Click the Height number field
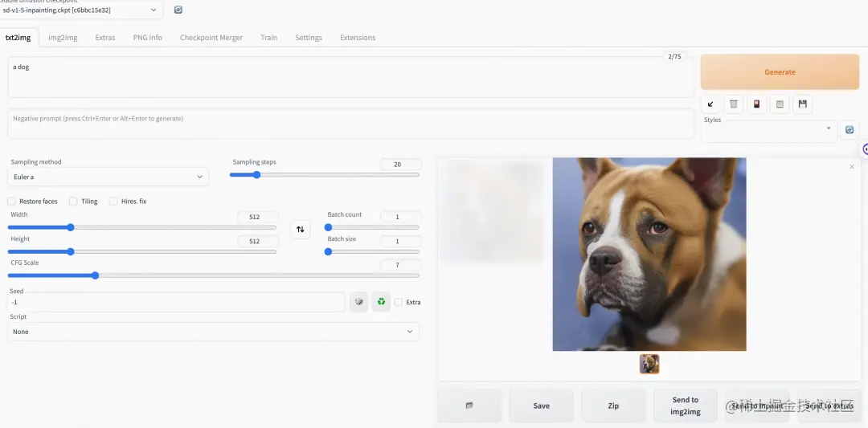The image size is (868, 428). tap(258, 241)
